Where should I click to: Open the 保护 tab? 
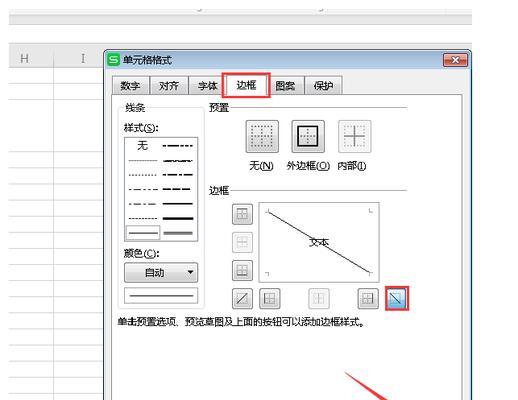(x=323, y=86)
